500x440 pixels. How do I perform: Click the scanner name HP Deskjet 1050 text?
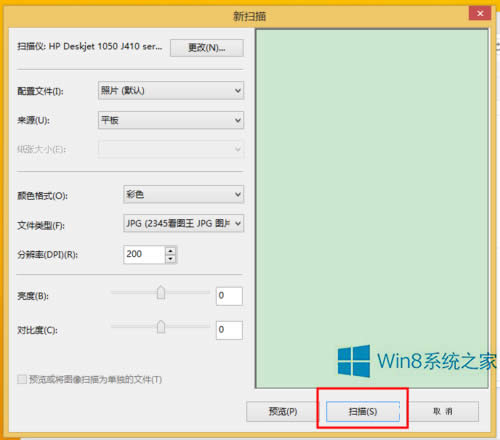[x=105, y=46]
